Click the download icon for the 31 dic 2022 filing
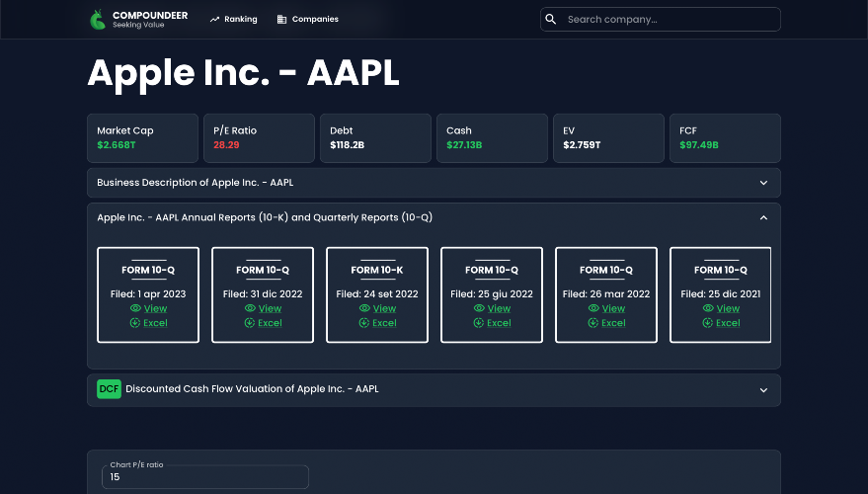868x494 pixels. pos(250,323)
